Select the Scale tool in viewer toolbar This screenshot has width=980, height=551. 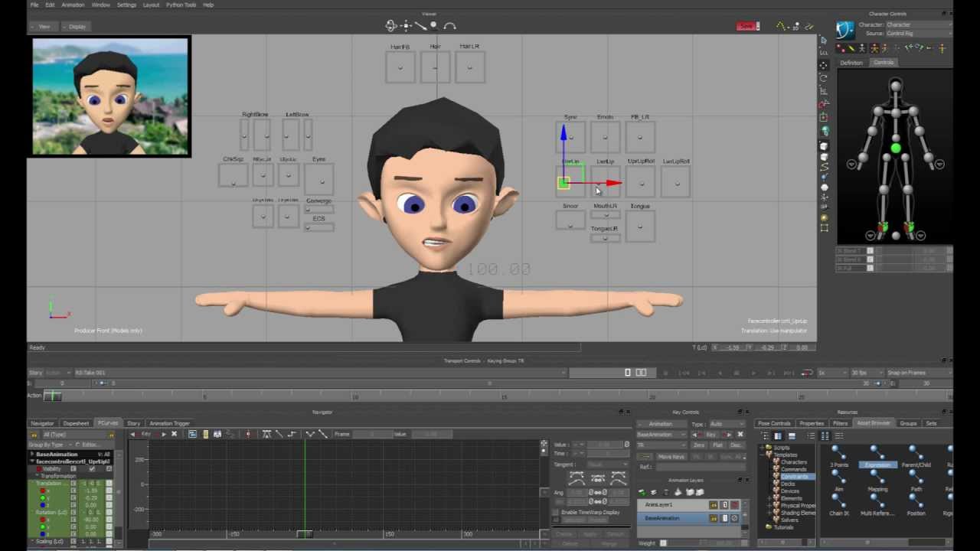(x=824, y=91)
